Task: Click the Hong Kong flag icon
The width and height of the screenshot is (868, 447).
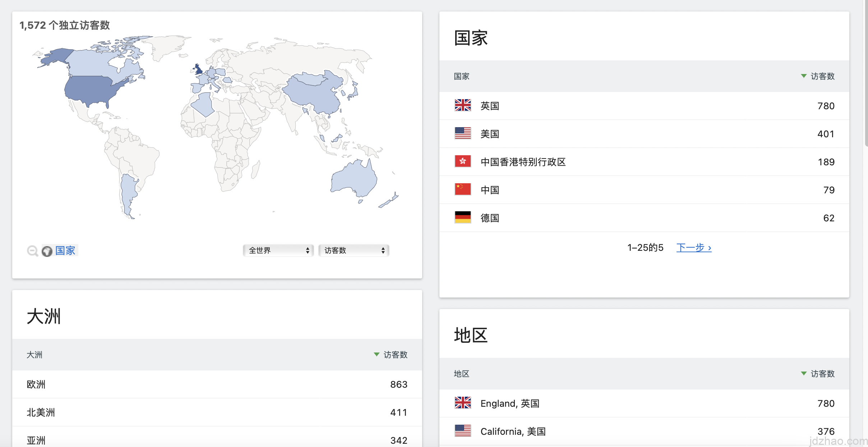Action: tap(462, 161)
